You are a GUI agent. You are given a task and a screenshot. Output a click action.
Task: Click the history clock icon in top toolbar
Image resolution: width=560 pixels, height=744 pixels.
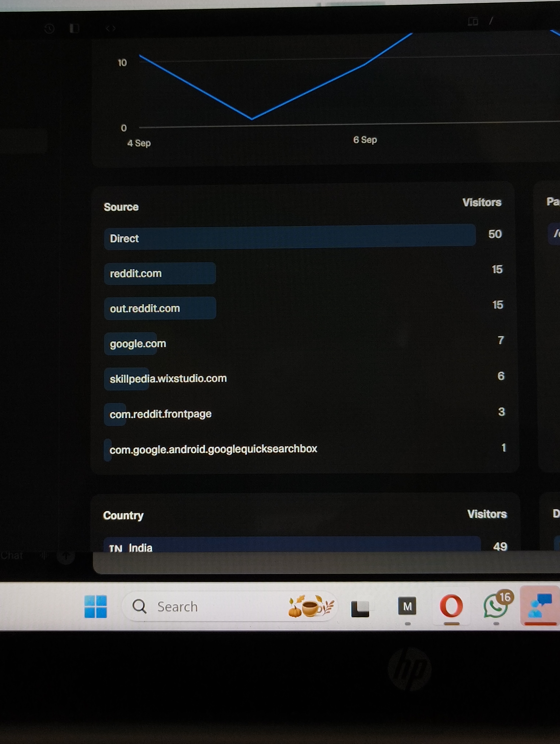coord(49,29)
